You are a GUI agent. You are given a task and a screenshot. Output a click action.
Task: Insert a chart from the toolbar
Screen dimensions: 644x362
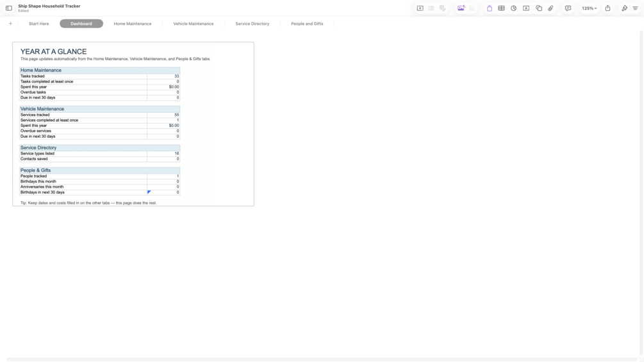(513, 8)
